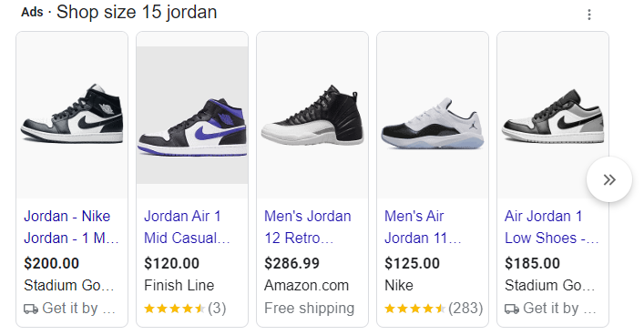The image size is (644, 335).
Task: Open the 'Jordan Air 1 Mid Casual' link
Action: 187,227
